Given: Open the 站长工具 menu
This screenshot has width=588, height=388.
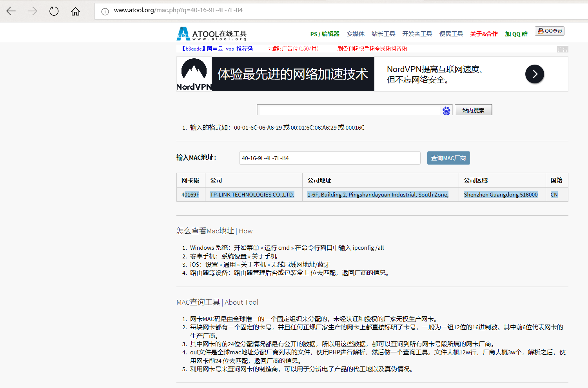Looking at the screenshot, I should pyautogui.click(x=383, y=34).
